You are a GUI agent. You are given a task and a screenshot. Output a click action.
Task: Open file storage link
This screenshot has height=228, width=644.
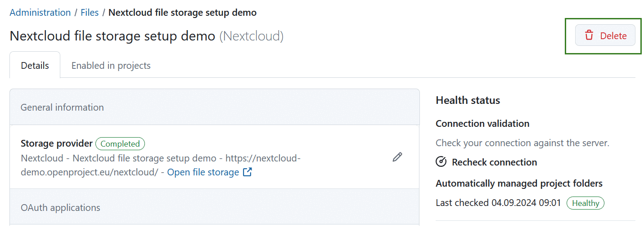(203, 172)
